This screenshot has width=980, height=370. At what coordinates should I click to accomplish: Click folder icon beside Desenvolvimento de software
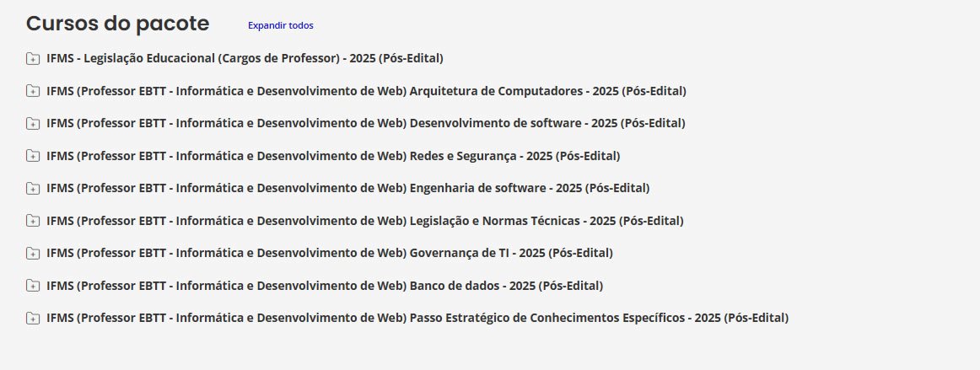33,124
